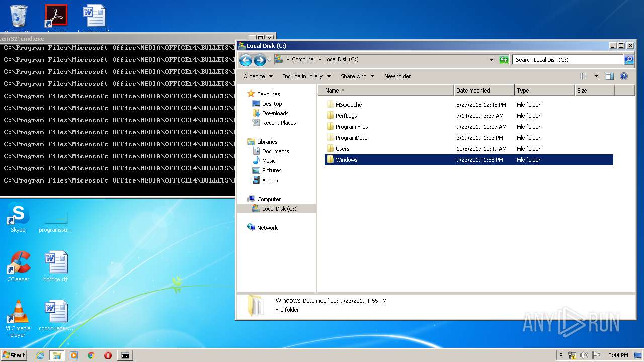644x362 pixels.
Task: Go forward with Explorer's Forward arrow
Action: click(260, 60)
